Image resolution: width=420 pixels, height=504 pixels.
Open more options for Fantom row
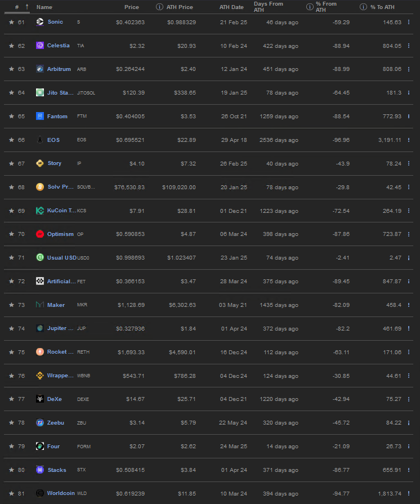pyautogui.click(x=409, y=117)
